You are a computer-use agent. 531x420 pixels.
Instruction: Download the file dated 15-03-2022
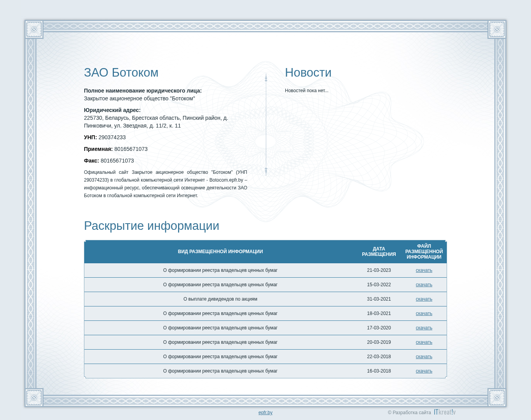[x=424, y=285]
